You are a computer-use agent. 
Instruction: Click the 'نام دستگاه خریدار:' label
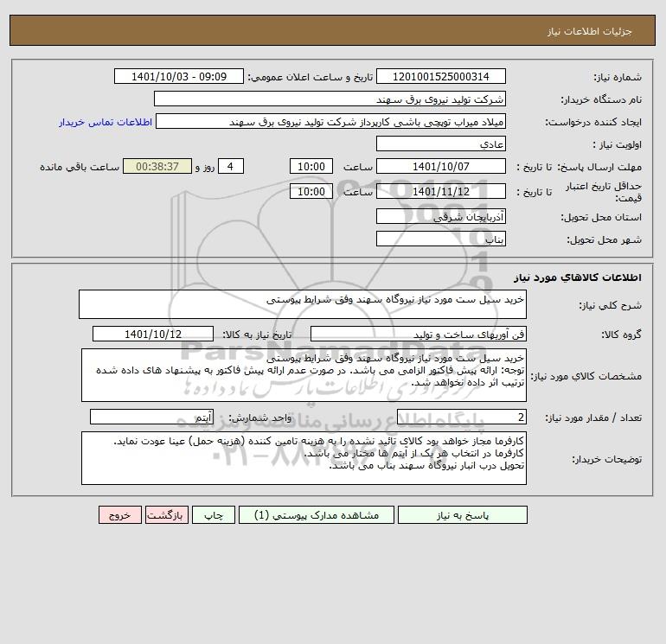[x=601, y=99]
